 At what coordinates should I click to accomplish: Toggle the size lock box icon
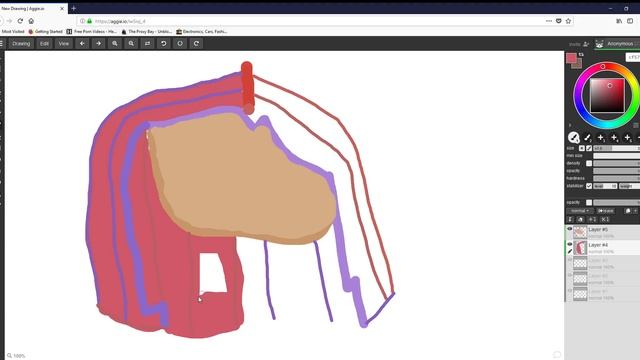click(582, 148)
